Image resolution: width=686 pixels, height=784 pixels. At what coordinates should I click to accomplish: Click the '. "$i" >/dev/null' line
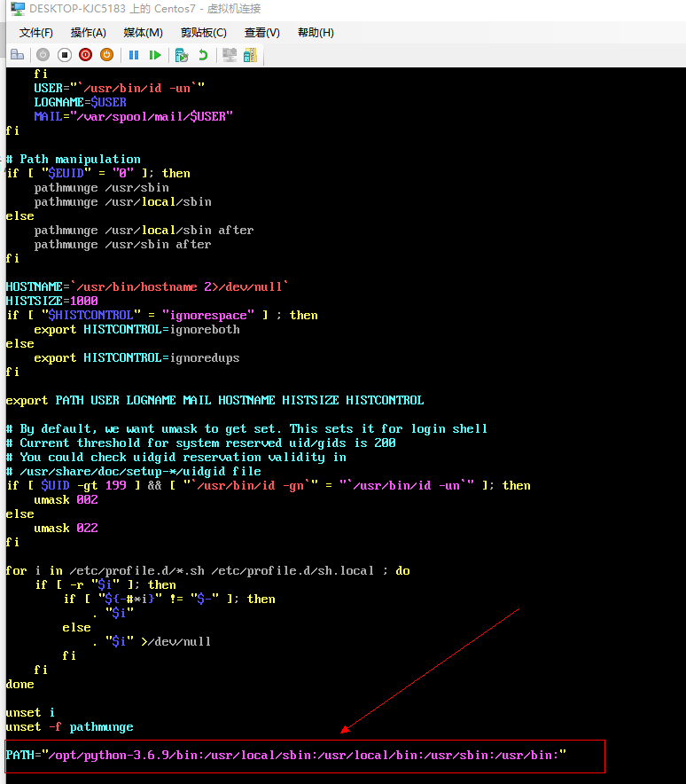(x=152, y=641)
